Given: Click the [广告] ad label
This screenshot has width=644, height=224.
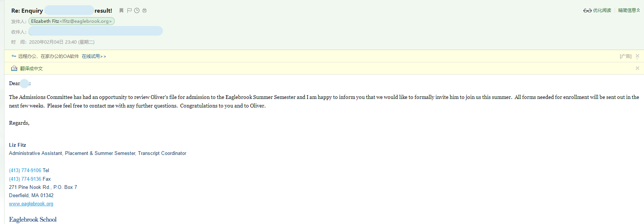Looking at the screenshot, I should (x=625, y=56).
